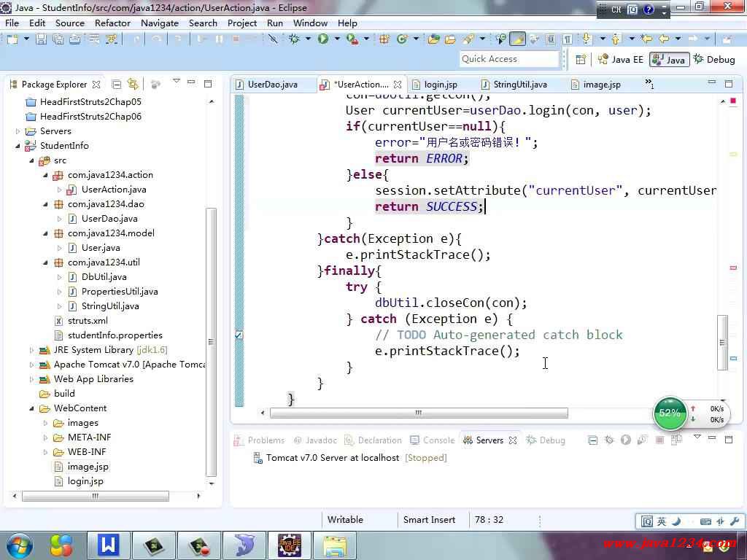
Task: Open the Refactor menu
Action: point(112,23)
